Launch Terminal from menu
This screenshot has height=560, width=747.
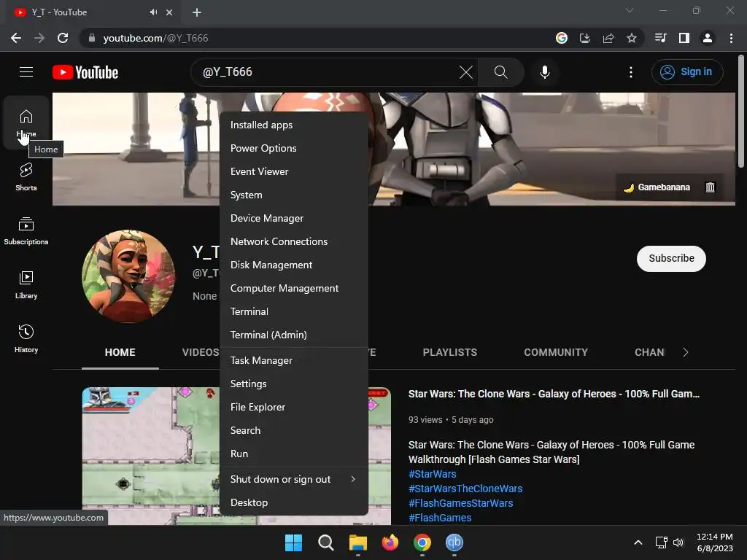(293, 311)
